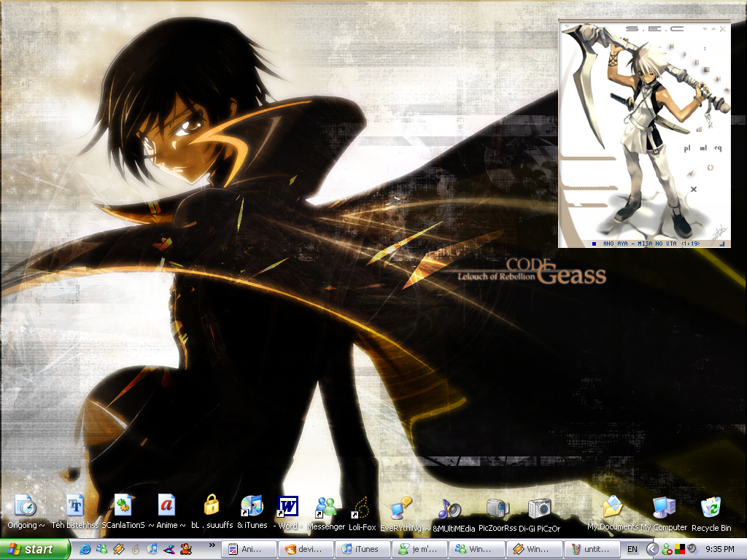The image size is (747, 560).
Task: Click the red robot quick launch icon
Action: [186, 549]
